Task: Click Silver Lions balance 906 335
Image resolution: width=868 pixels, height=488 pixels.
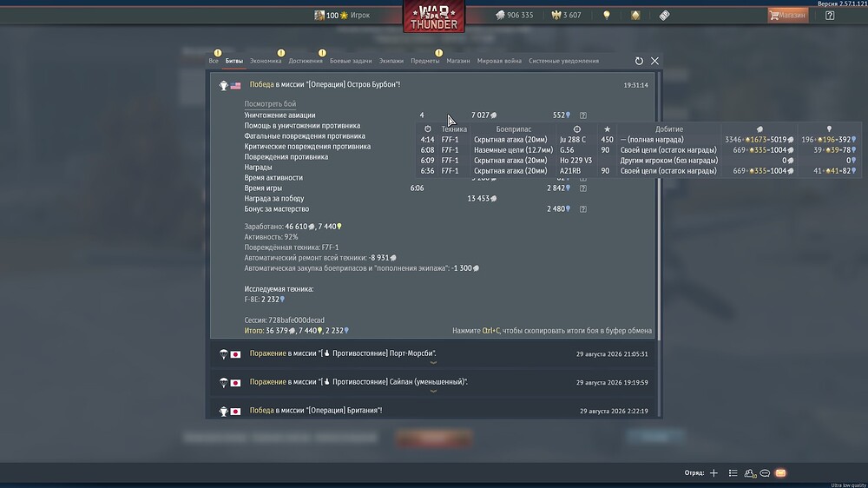Action: [514, 15]
